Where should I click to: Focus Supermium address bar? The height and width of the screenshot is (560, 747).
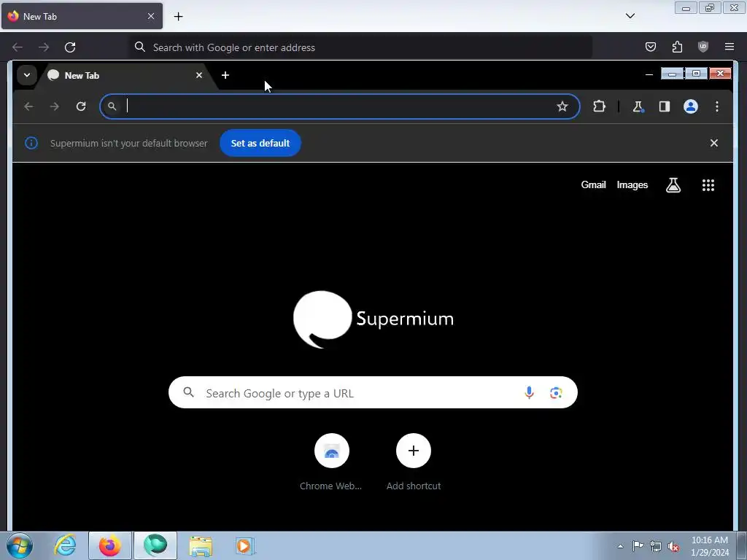(x=340, y=106)
